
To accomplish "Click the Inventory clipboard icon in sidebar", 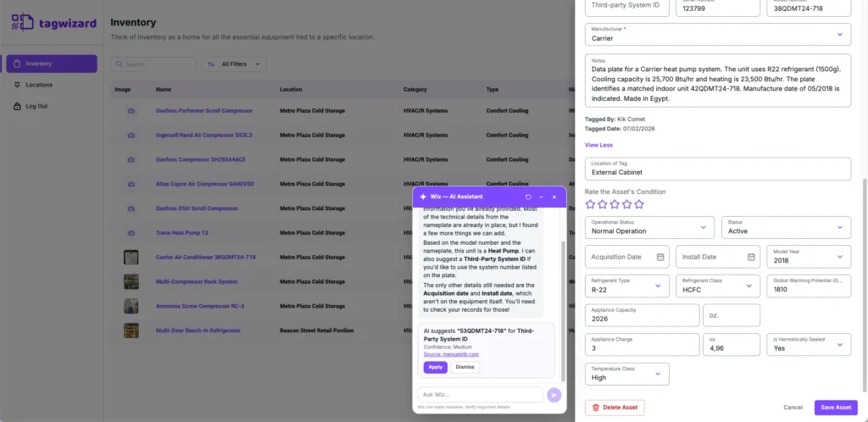I will (x=17, y=64).
